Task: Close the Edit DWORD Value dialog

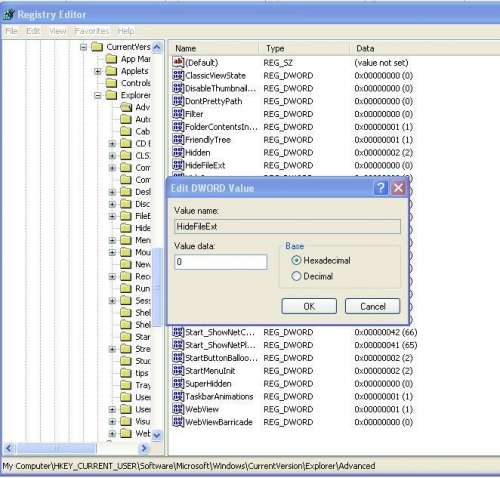Action: click(398, 188)
